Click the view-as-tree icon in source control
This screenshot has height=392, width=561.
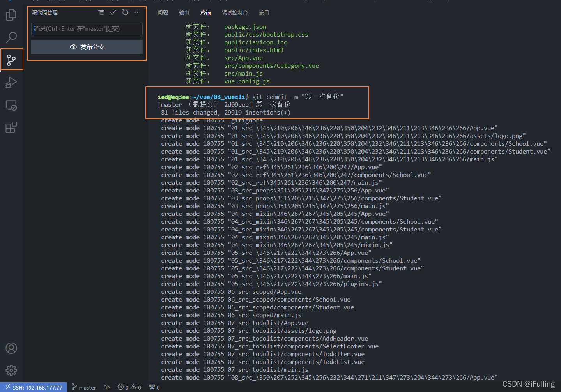[x=101, y=12]
